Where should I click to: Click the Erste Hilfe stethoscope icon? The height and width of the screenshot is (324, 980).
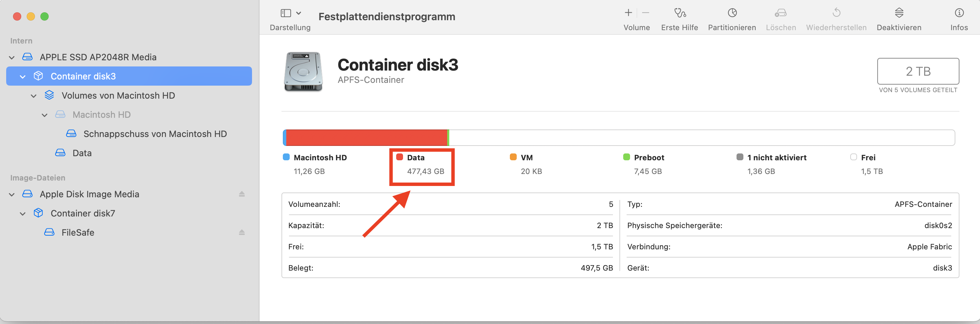tap(679, 13)
